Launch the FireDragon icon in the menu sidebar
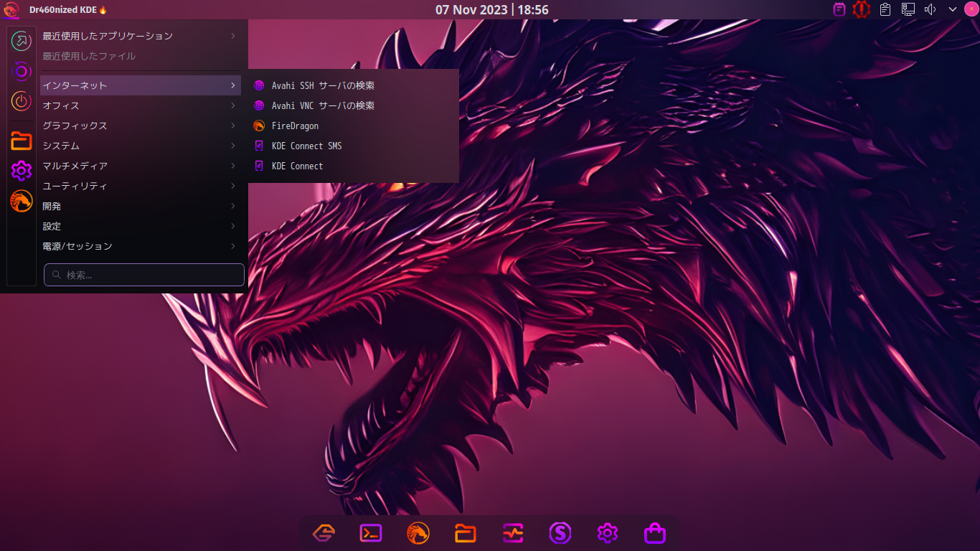980x551 pixels. pos(22,201)
